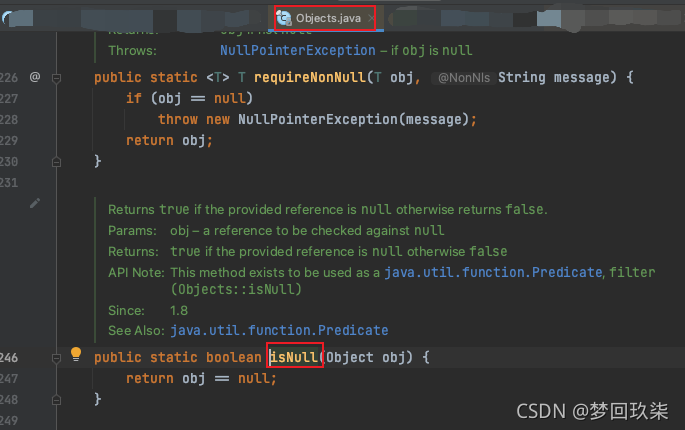Click 'Since: 1.8' doc entry

tap(148, 311)
